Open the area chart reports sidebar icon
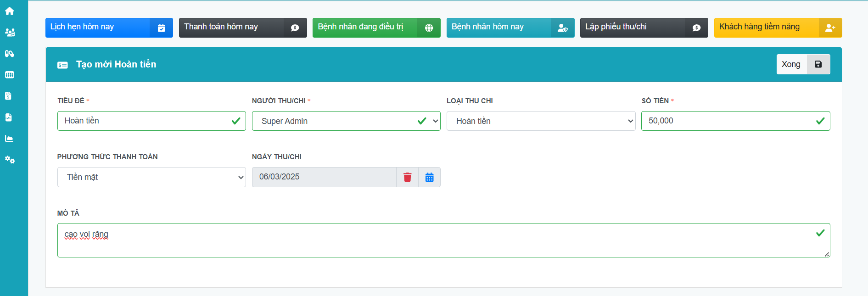The height and width of the screenshot is (296, 868). [9, 139]
